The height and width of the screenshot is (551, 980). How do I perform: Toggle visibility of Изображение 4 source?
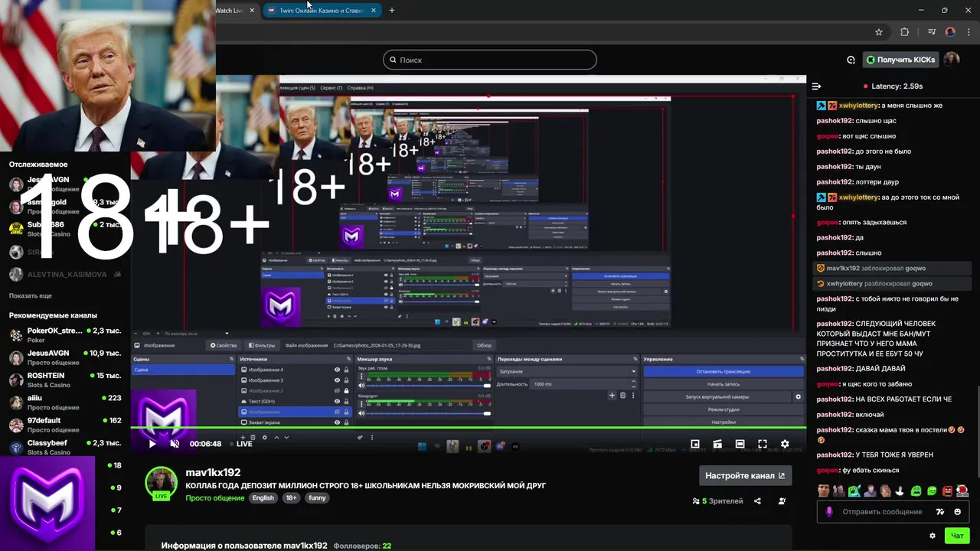(337, 370)
